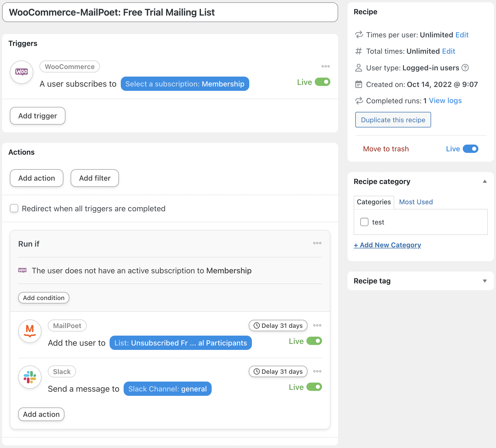Image resolution: width=496 pixels, height=448 pixels.
Task: Open the MailPoet List selector pill
Action: point(181,343)
